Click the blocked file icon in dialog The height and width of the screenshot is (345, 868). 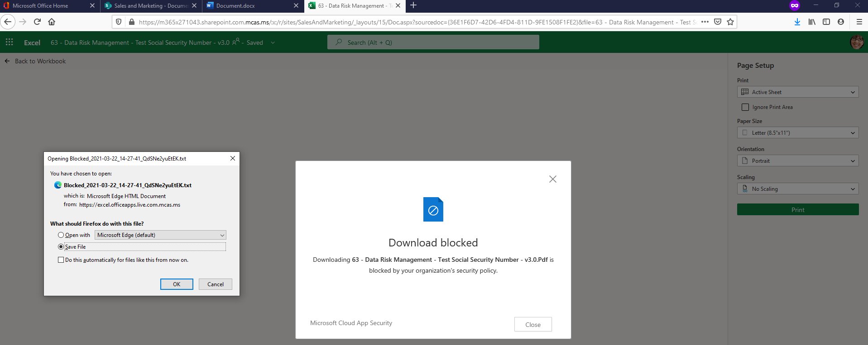(x=433, y=209)
